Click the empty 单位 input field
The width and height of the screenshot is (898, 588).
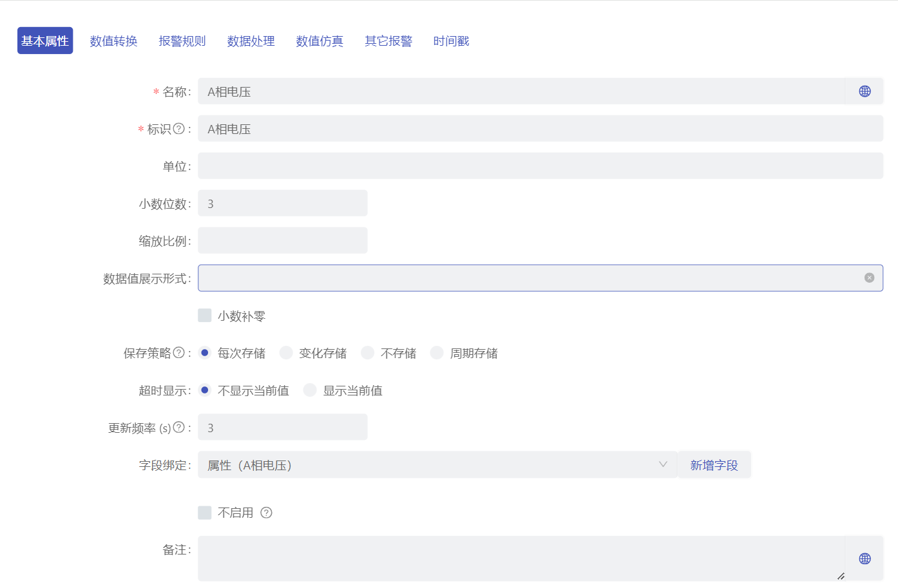click(x=540, y=166)
